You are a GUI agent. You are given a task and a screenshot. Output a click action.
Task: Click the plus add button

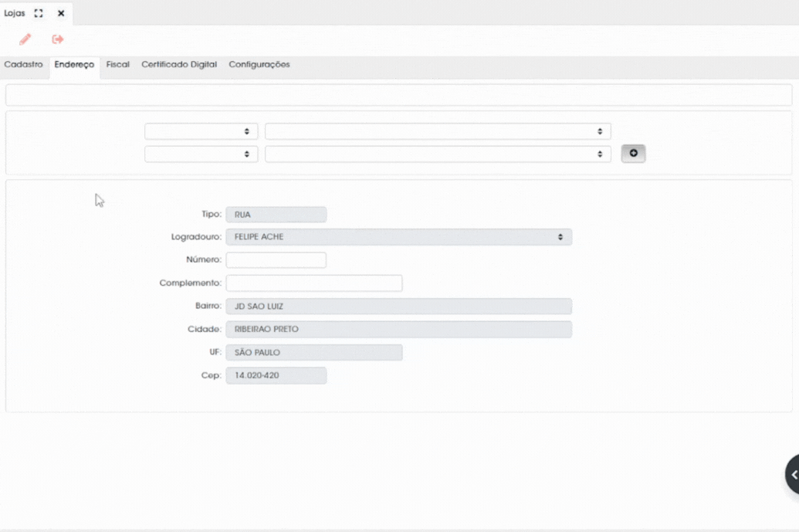pos(633,154)
